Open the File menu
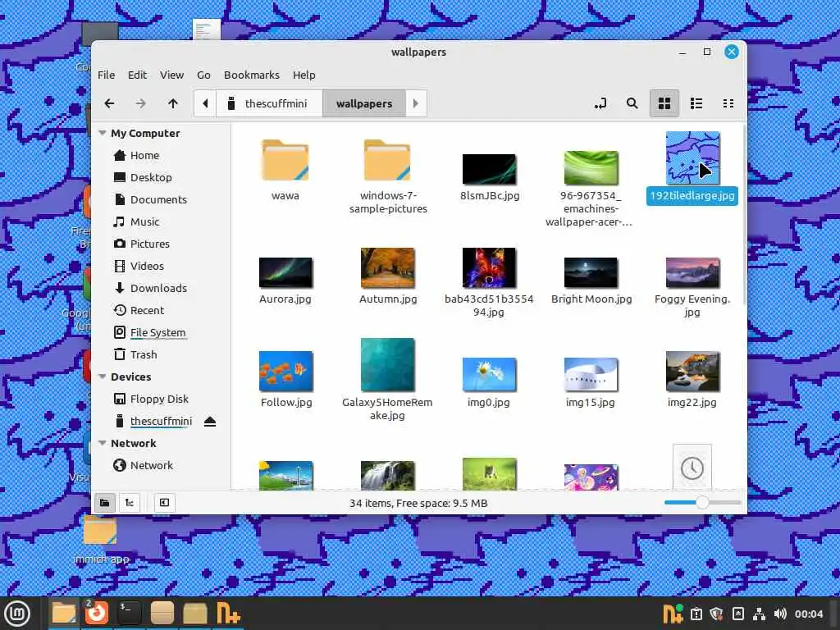 (x=106, y=75)
